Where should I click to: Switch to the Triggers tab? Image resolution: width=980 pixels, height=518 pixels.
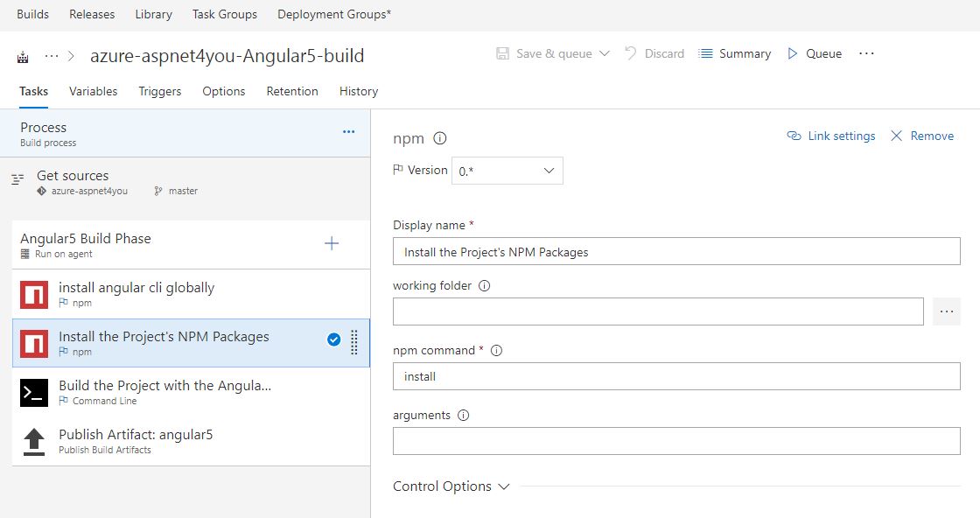pyautogui.click(x=160, y=91)
